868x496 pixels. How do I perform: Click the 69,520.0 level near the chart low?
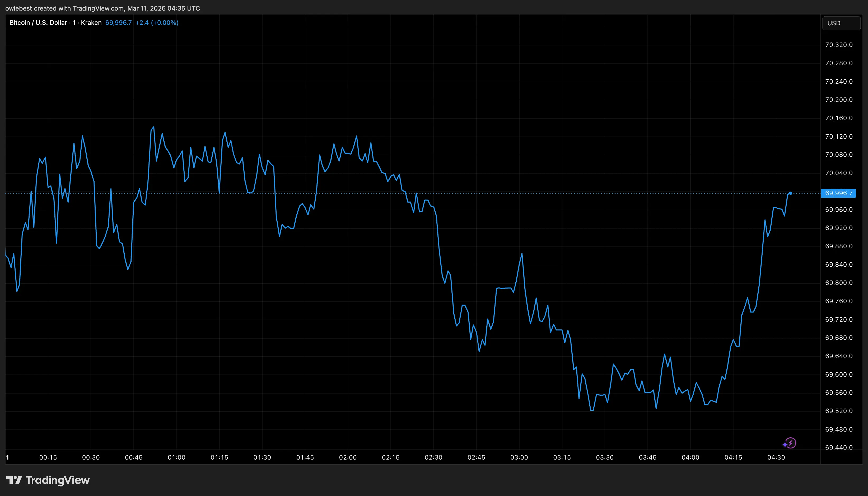838,411
